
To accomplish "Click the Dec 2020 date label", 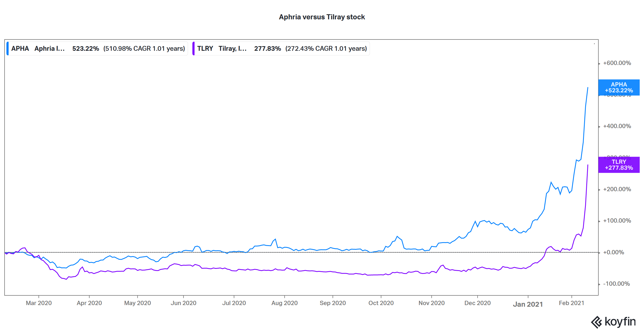I will tap(477, 303).
